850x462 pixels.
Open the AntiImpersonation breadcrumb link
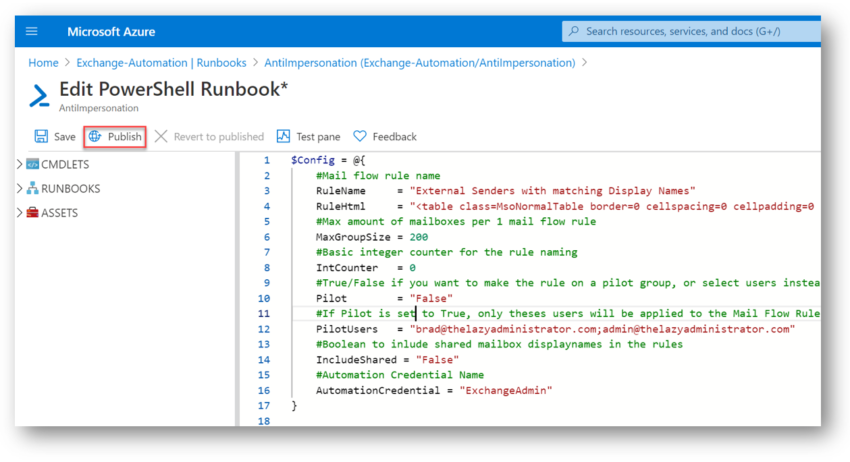pos(420,63)
